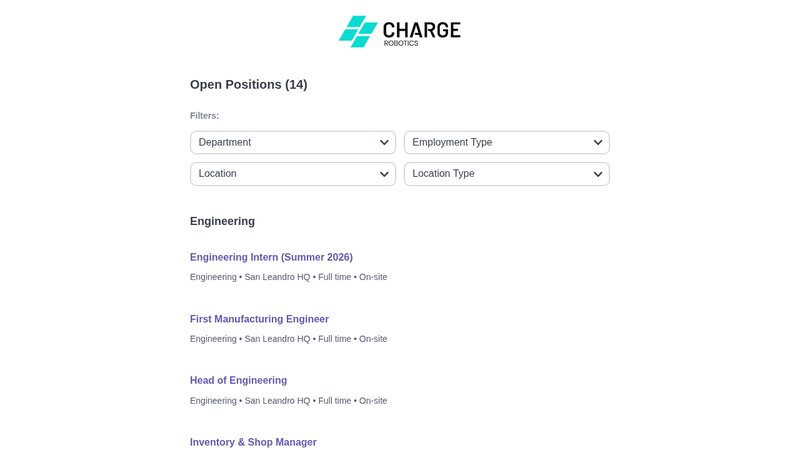Viewport: 800px width, 450px height.
Task: Click the Location Type chevron arrow
Action: click(598, 174)
